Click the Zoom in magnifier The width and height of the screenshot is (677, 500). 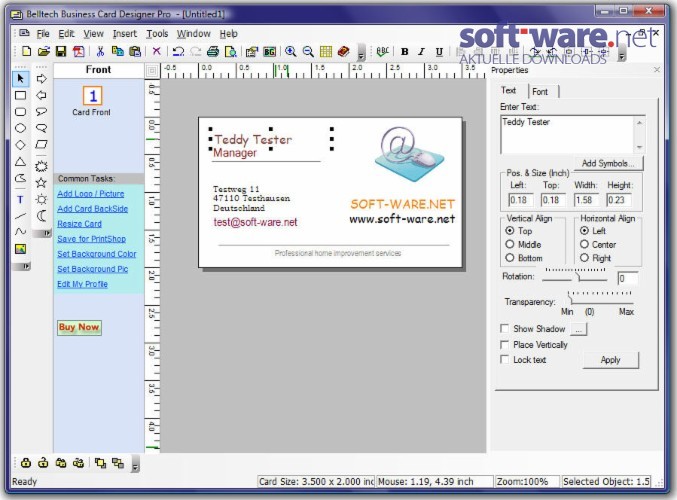(x=291, y=51)
